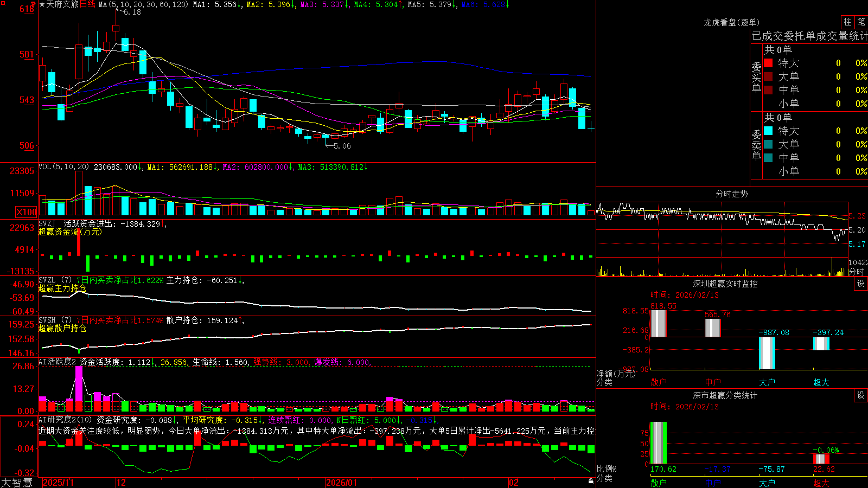Click the 深圳超赢实时监控 panel title

coord(725,284)
